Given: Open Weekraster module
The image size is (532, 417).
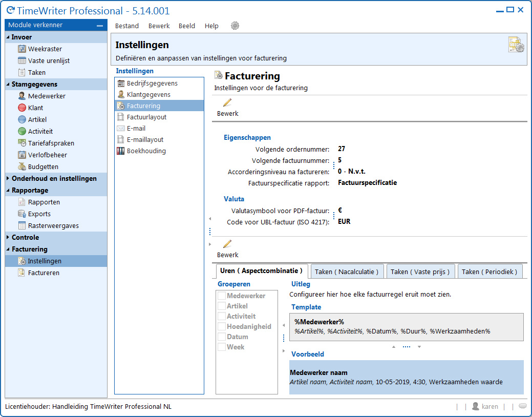Looking at the screenshot, I should click(x=56, y=49).
